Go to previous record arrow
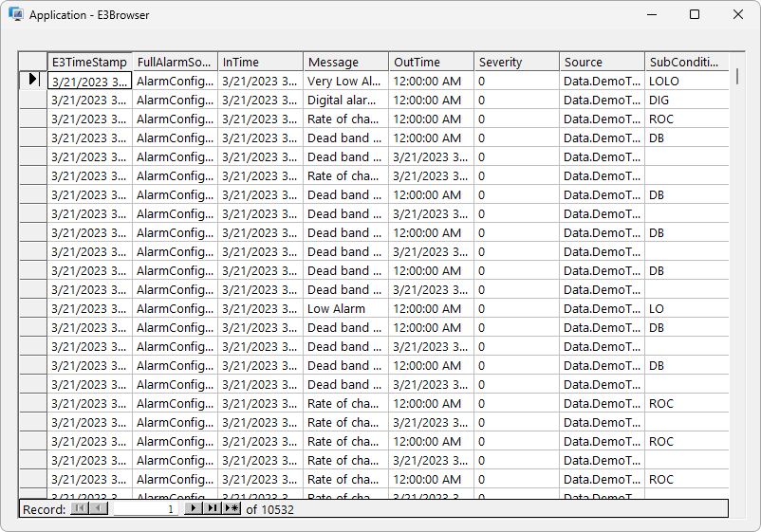This screenshot has height=532, width=761. tap(99, 508)
